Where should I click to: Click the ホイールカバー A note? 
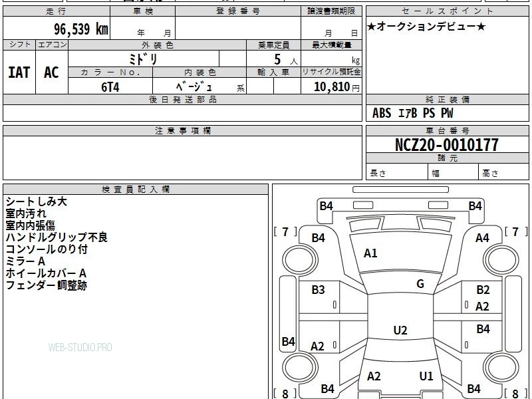point(46,273)
